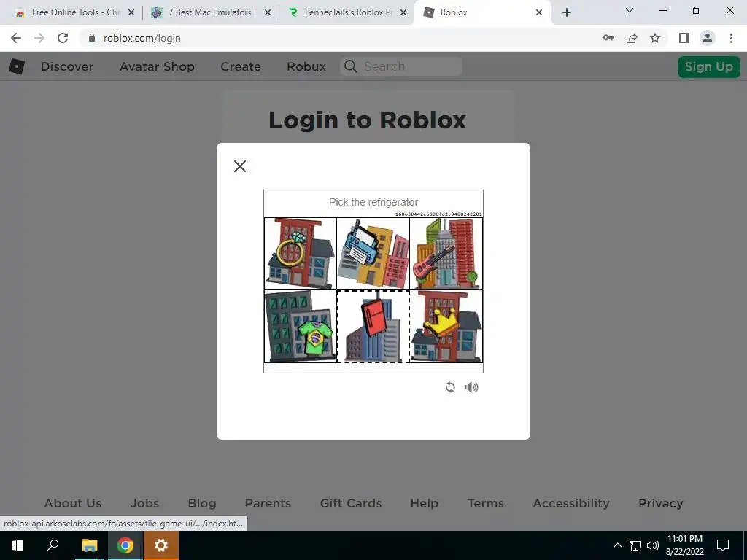The image size is (747, 560).
Task: Open the Windows notification center
Action: [723, 545]
